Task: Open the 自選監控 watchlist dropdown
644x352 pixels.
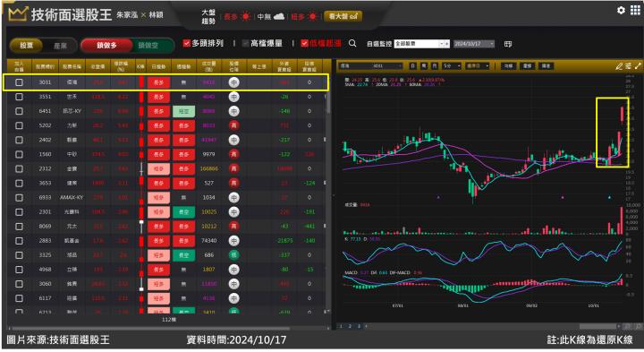Action: pos(422,44)
